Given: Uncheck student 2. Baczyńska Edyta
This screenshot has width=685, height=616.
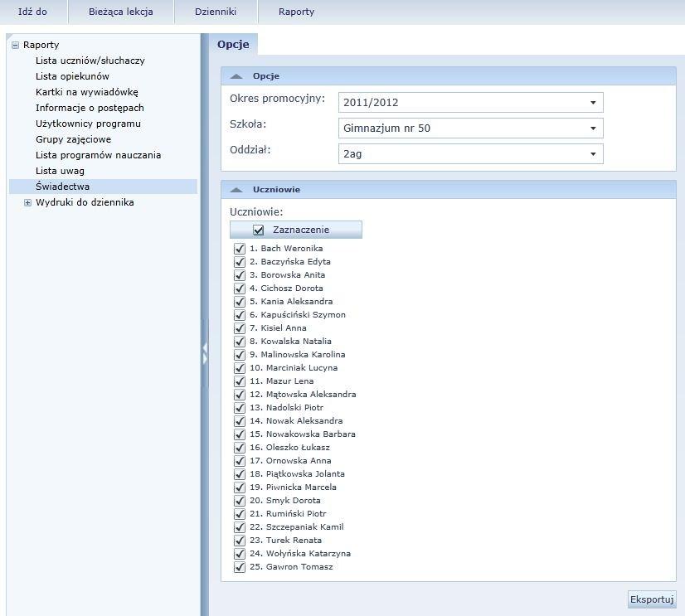Looking at the screenshot, I should coord(240,262).
